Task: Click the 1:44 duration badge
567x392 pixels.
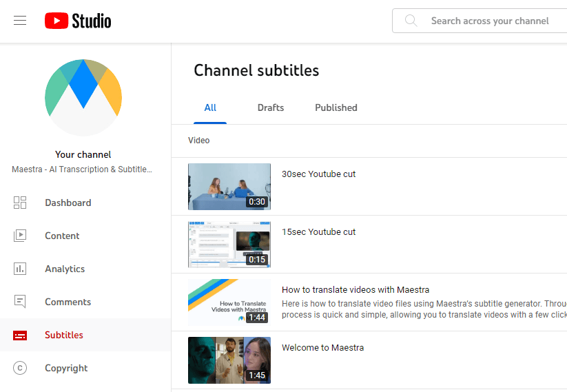Action: (257, 318)
